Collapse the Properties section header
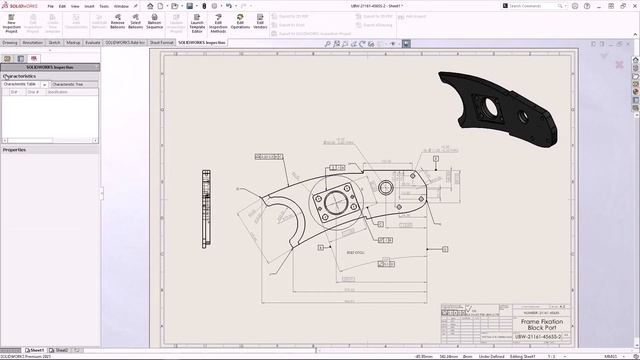 pos(50,150)
